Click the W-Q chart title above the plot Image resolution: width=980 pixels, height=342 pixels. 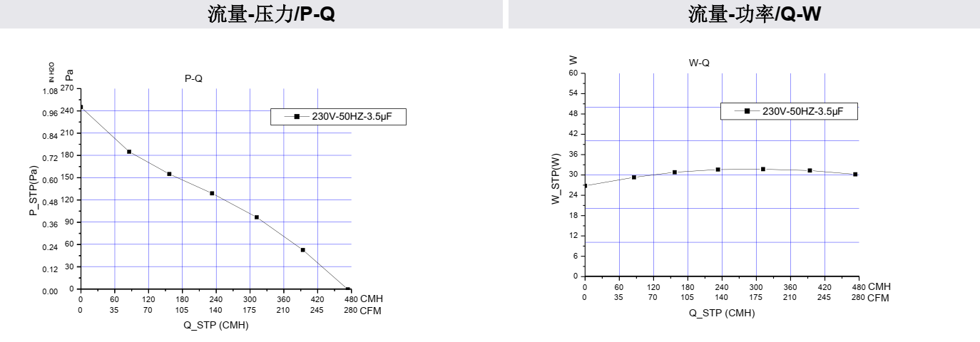[x=699, y=63]
